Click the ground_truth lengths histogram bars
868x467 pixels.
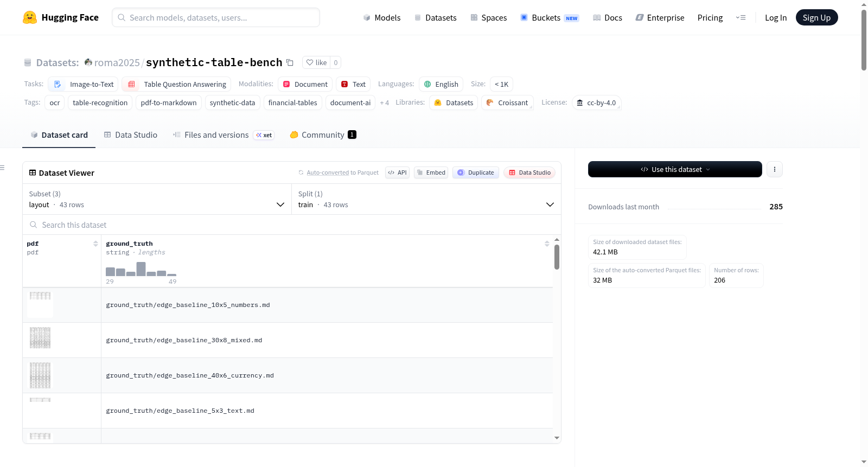pyautogui.click(x=141, y=269)
